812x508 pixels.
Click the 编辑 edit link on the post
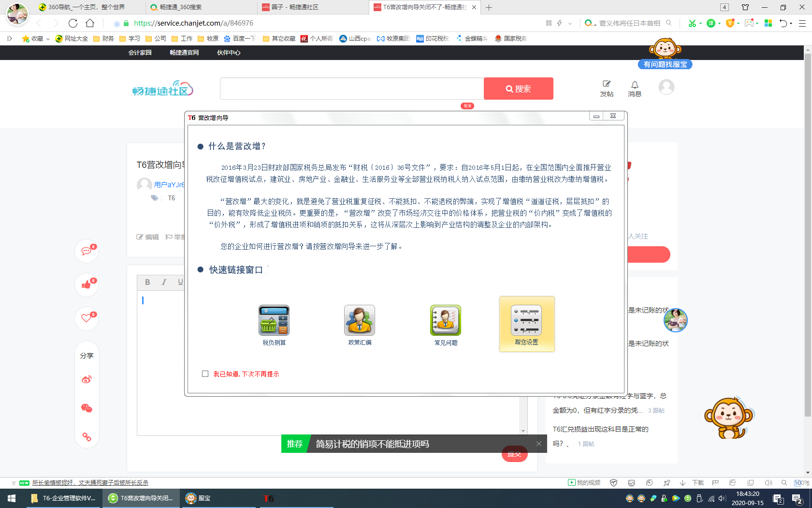148,237
